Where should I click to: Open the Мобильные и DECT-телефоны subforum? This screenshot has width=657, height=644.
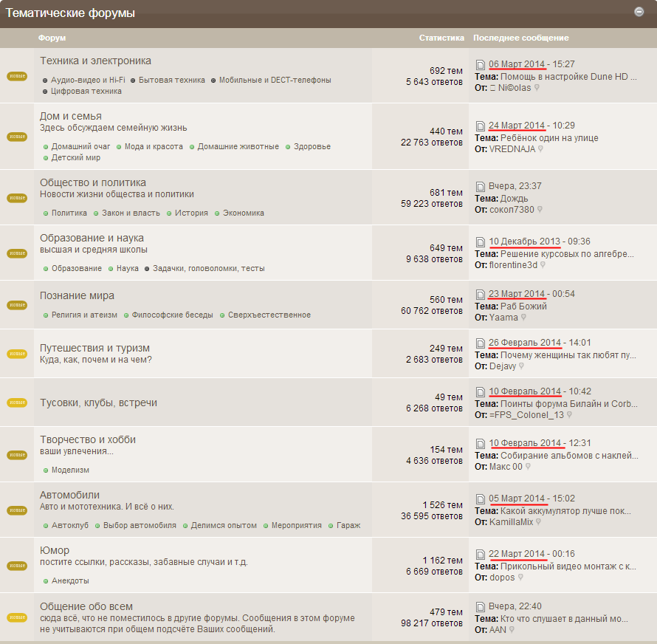(275, 80)
